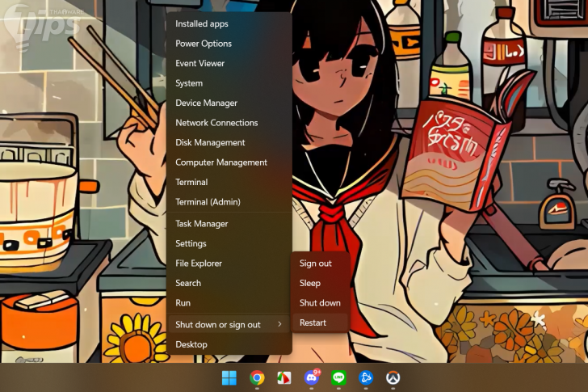Open the Run dialog entry

click(x=229, y=303)
